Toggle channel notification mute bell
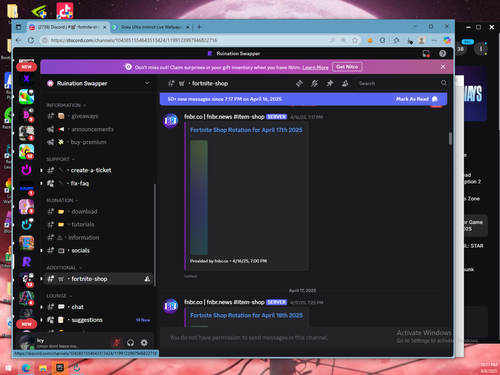The width and height of the screenshot is (500, 375). pos(314,83)
